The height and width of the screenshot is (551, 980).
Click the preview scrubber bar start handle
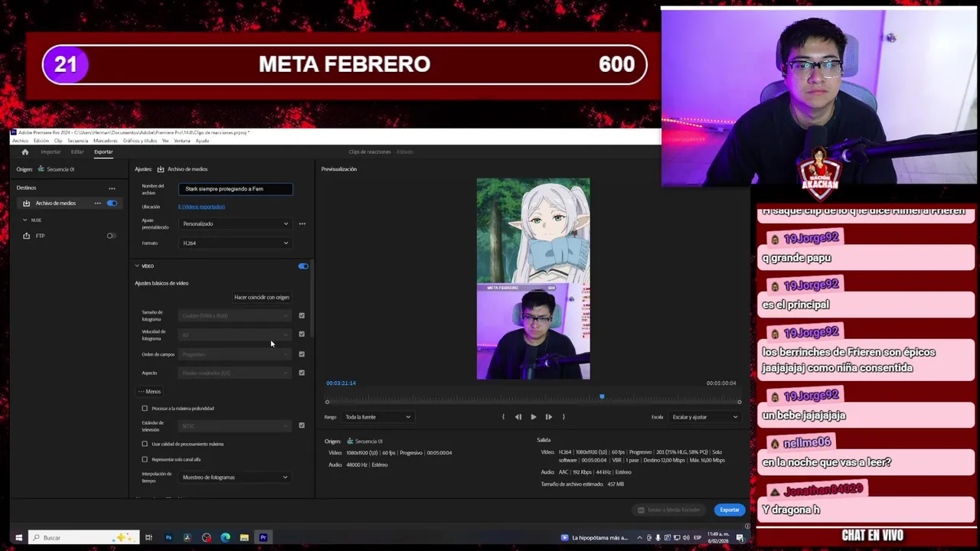(327, 402)
